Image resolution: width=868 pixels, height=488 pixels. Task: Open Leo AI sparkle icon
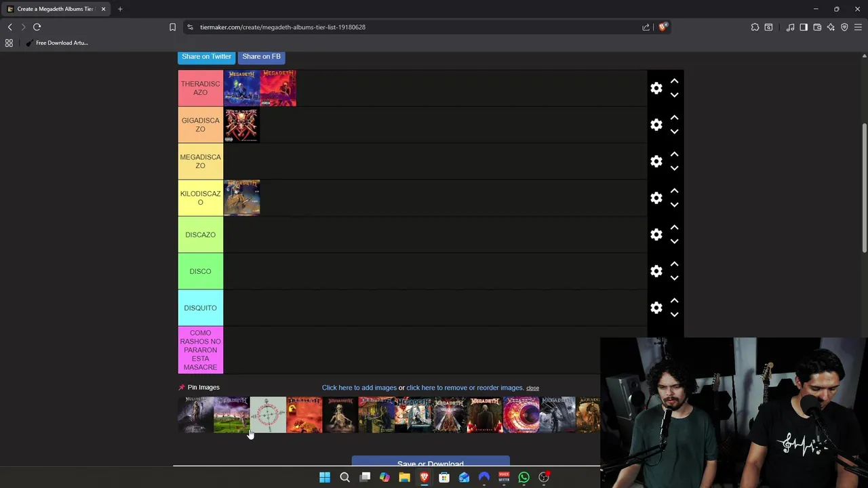point(831,27)
